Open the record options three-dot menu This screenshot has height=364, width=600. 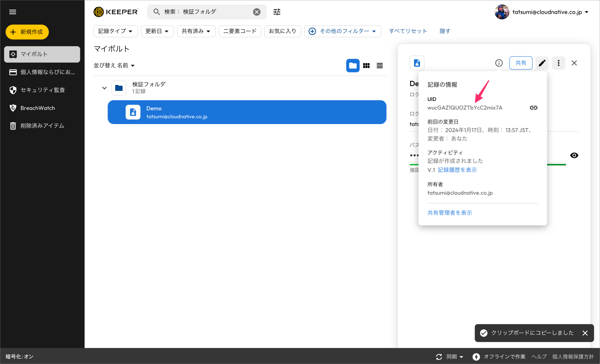click(x=558, y=63)
